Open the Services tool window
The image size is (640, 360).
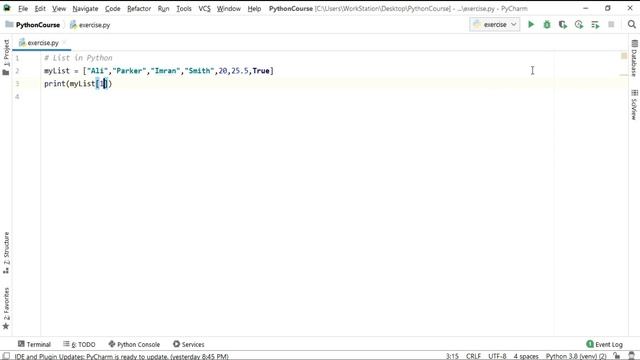189,344
